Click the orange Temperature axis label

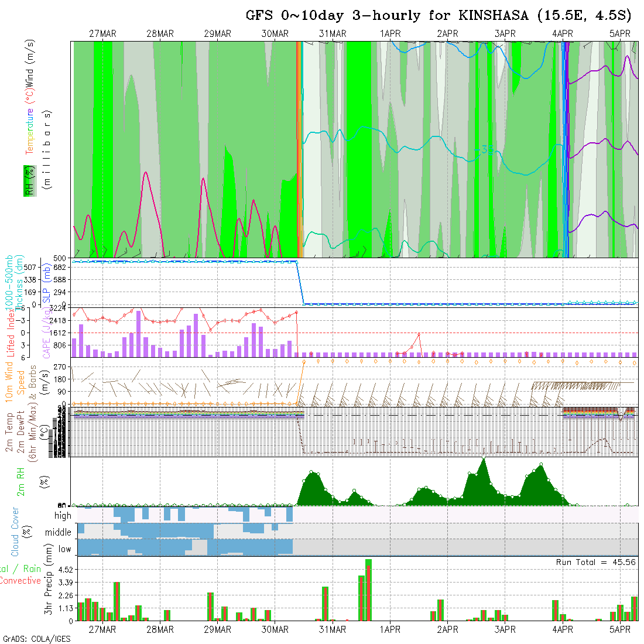click(x=30, y=131)
